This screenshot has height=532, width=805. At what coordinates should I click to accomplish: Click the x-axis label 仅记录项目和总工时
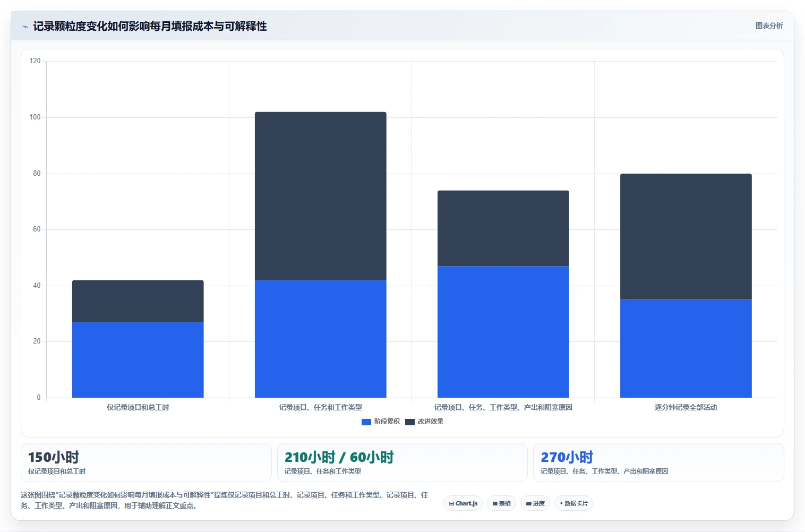(x=138, y=407)
